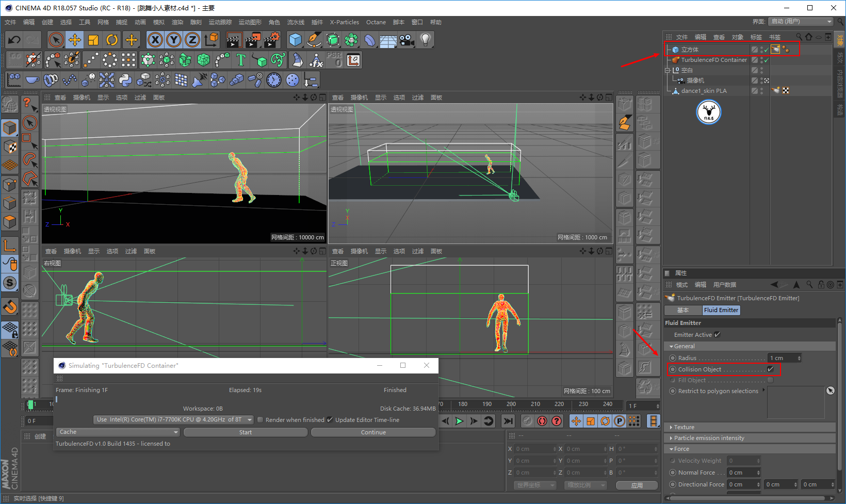Viewport: 846px width, 504px height.
Task: Toggle the Y axis lock
Action: [x=174, y=40]
